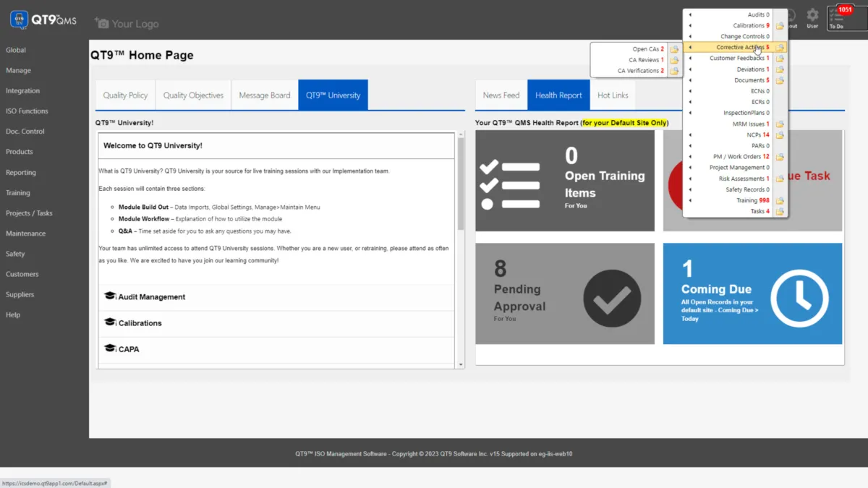Open the Doc. Control sidebar menu
Image resolution: width=868 pixels, height=488 pixels.
pyautogui.click(x=25, y=132)
